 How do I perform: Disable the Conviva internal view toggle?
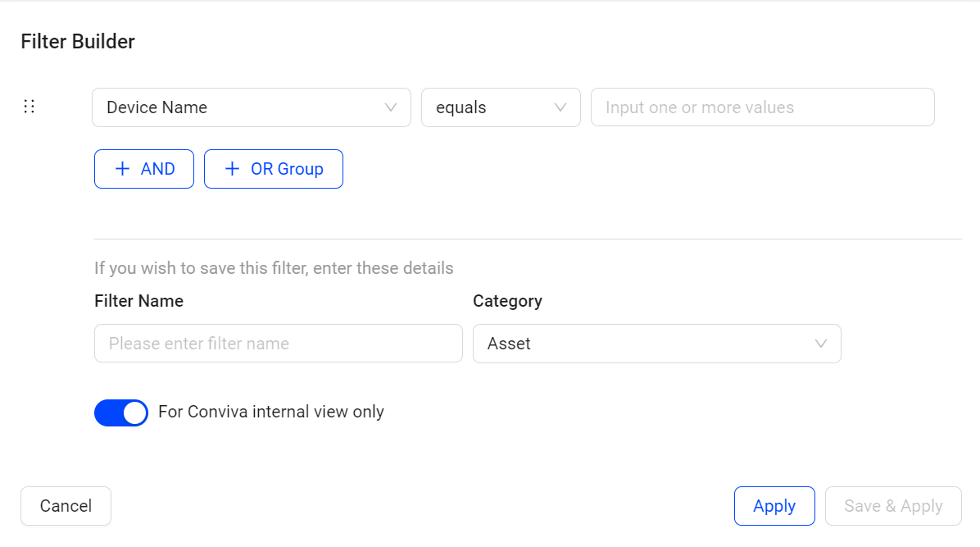pos(121,413)
